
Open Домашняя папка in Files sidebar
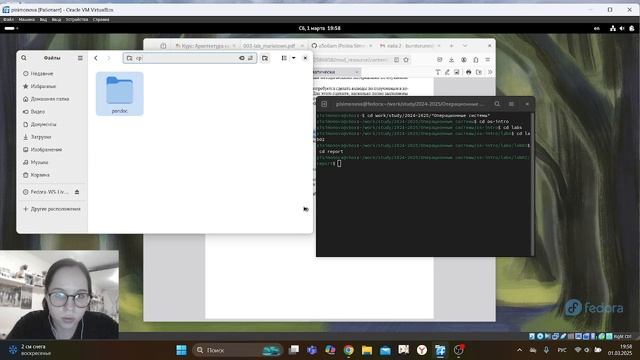pos(52,99)
